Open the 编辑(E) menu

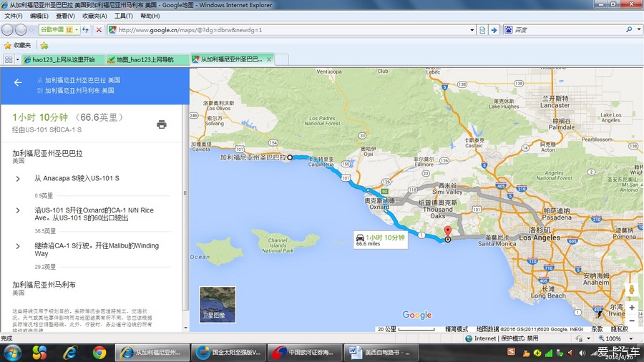click(39, 16)
